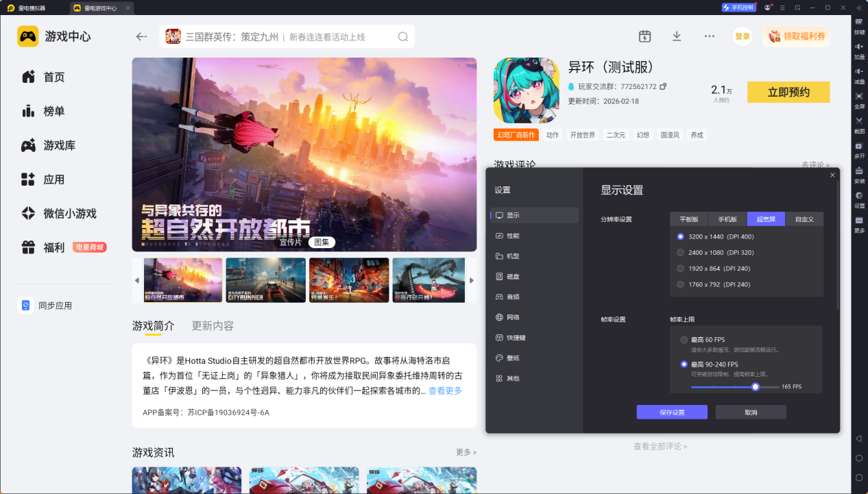Click the 领取福利券 coupon button
Screen dimensions: 868x494
pyautogui.click(x=797, y=36)
